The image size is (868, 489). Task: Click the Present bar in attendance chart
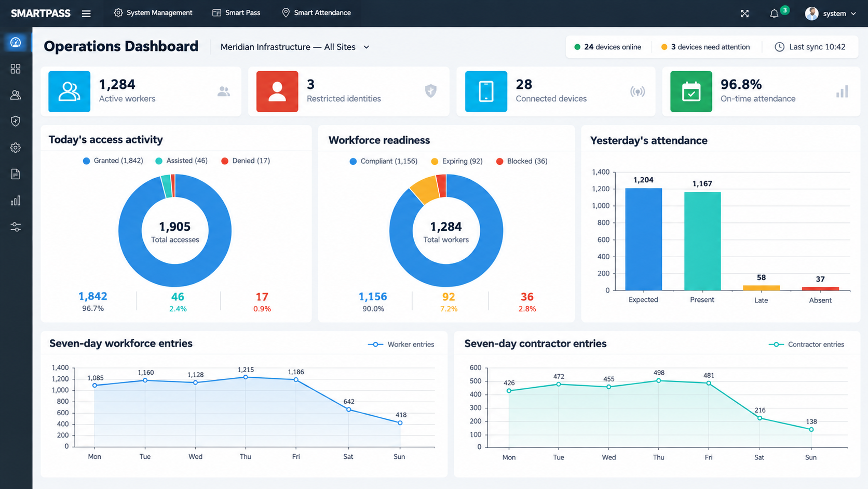click(702, 241)
